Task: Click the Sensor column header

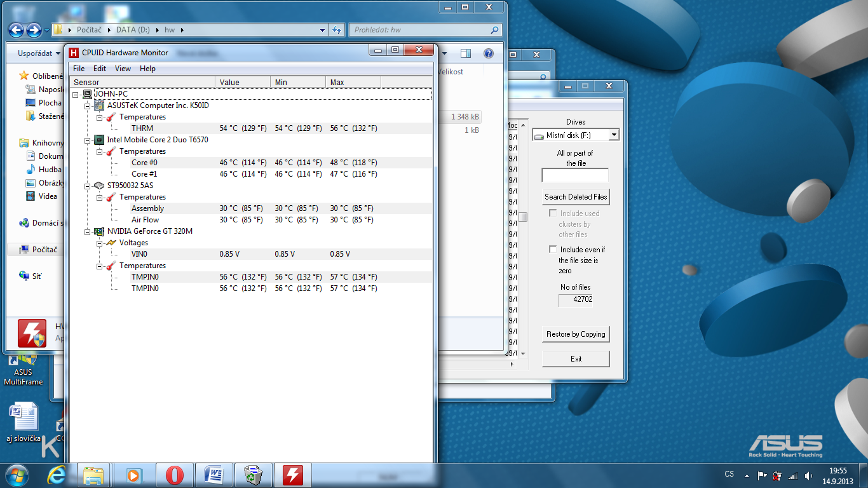Action: point(143,82)
